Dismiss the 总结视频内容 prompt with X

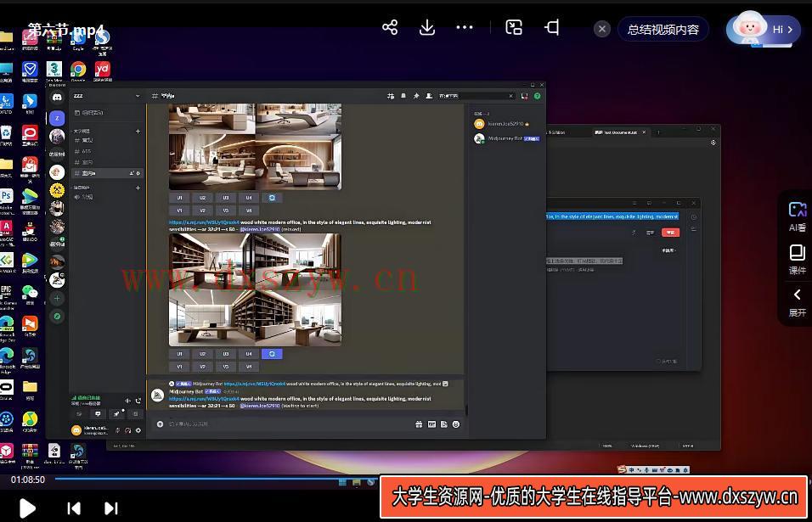point(601,29)
